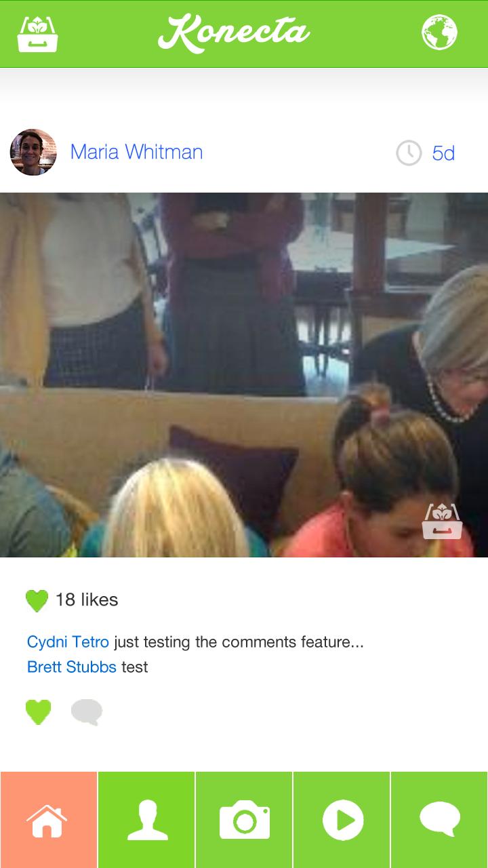Tap the Konecta logo title
Screen dimensions: 488x868
[234, 33]
